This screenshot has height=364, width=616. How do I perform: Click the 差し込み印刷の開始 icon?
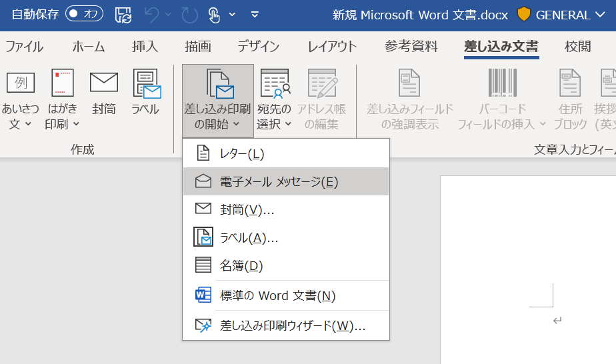220,83
